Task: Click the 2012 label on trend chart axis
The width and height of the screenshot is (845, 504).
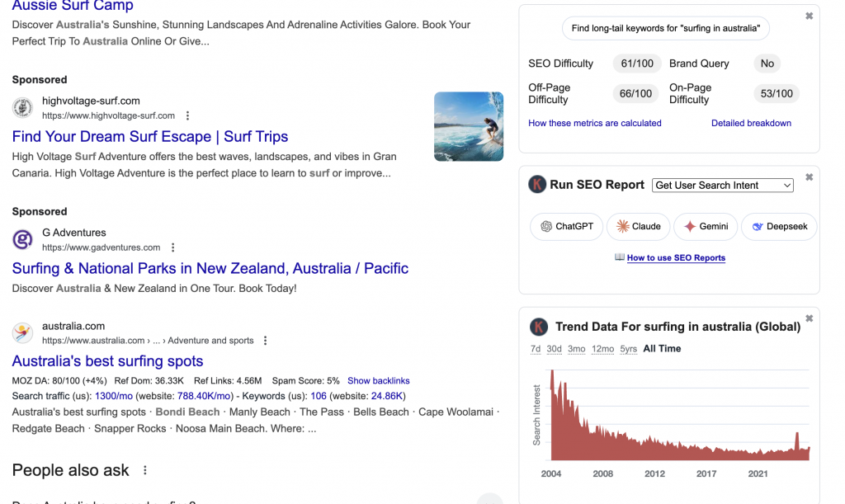Action: 654,473
